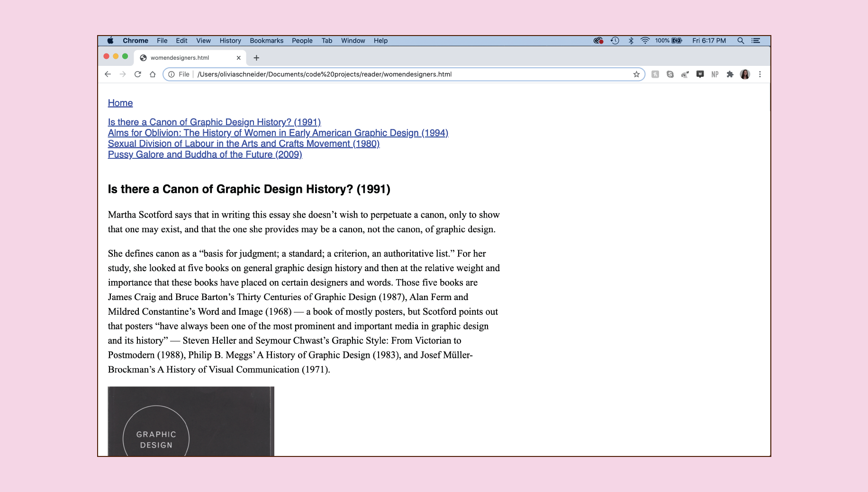This screenshot has width=868, height=492.
Task: Open the Alms for Oblivion link
Action: (278, 133)
